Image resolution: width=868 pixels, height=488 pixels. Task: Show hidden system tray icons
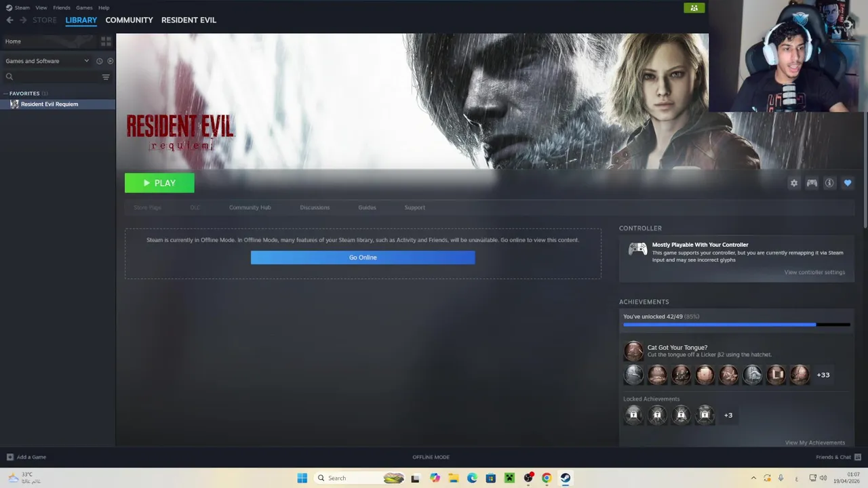(753, 478)
